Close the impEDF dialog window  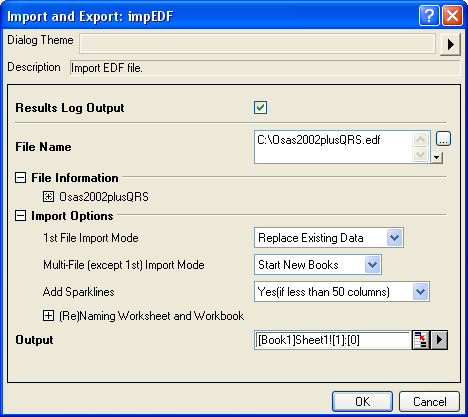(x=452, y=16)
